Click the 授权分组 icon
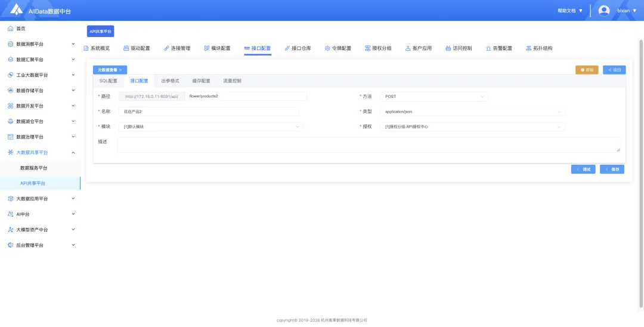 pyautogui.click(x=367, y=48)
